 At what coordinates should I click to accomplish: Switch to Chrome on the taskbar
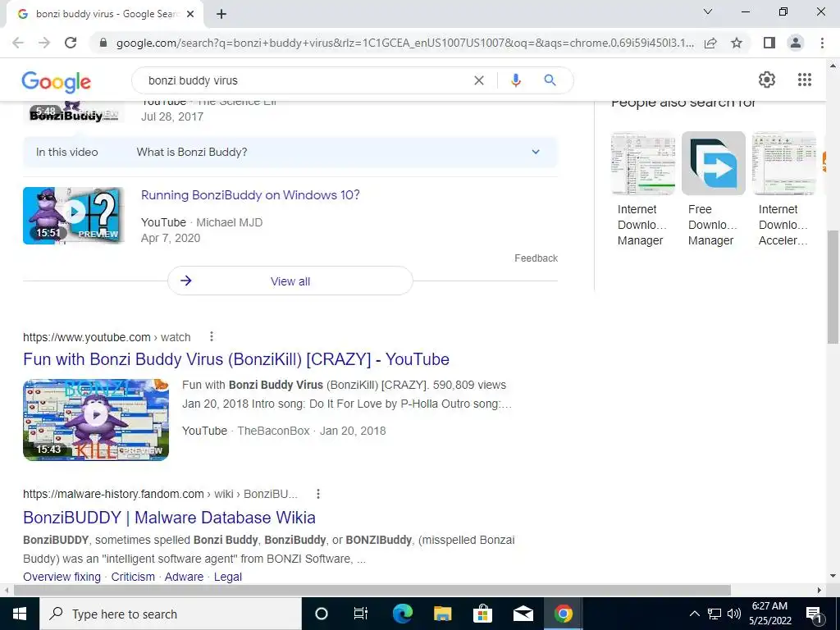[563, 614]
